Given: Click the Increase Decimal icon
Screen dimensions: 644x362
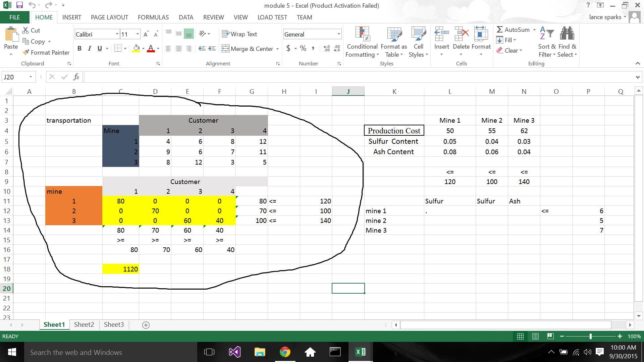Looking at the screenshot, I should pos(327,49).
